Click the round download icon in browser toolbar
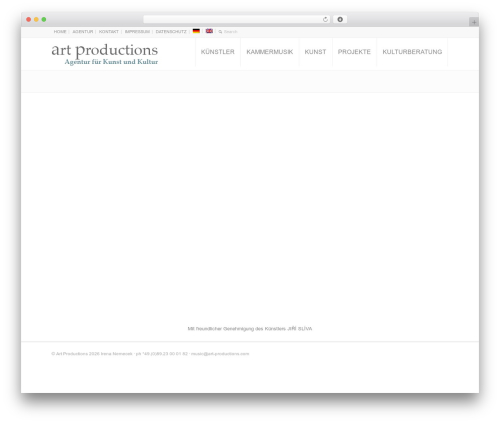The image size is (500, 423). click(340, 19)
